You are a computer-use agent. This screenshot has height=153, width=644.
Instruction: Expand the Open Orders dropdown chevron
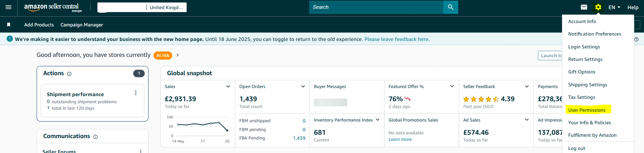pos(303,87)
